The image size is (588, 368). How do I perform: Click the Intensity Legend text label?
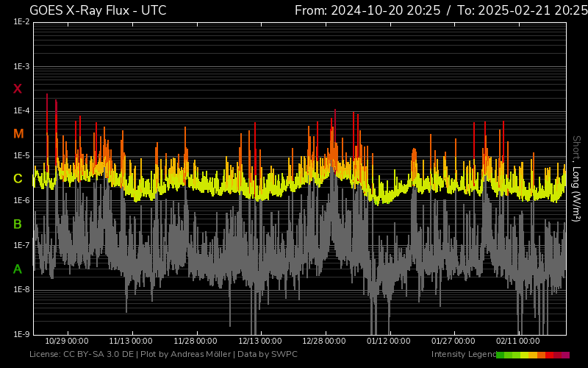tap(462, 355)
